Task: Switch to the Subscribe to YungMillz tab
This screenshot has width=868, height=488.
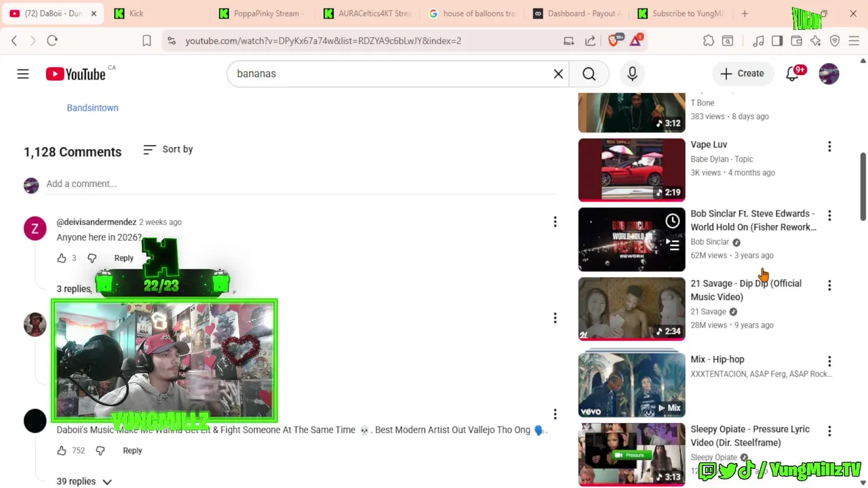Action: [x=682, y=14]
